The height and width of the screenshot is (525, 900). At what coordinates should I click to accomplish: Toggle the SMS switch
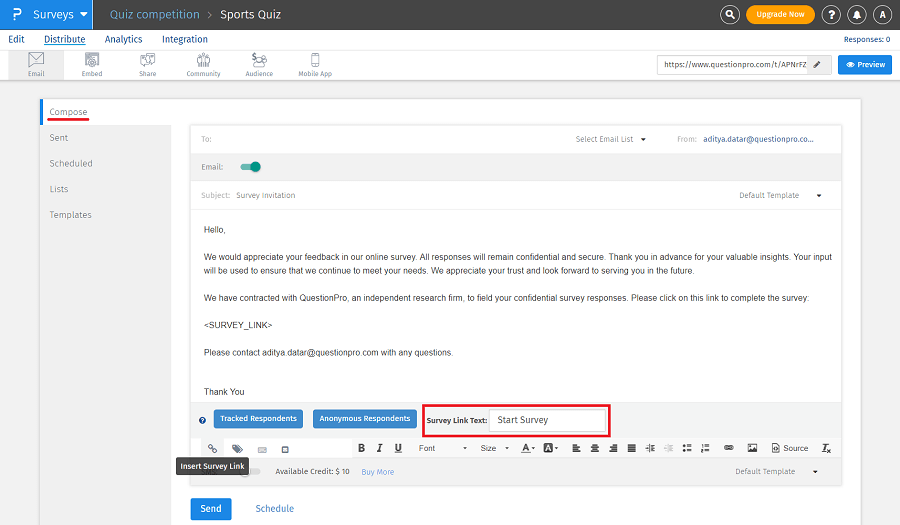tap(250, 472)
